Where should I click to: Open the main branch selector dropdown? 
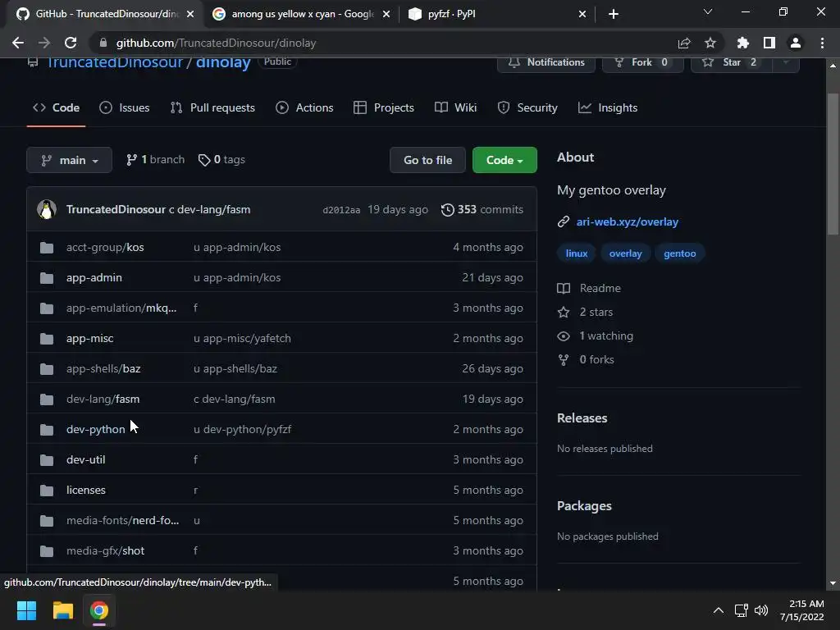69,160
